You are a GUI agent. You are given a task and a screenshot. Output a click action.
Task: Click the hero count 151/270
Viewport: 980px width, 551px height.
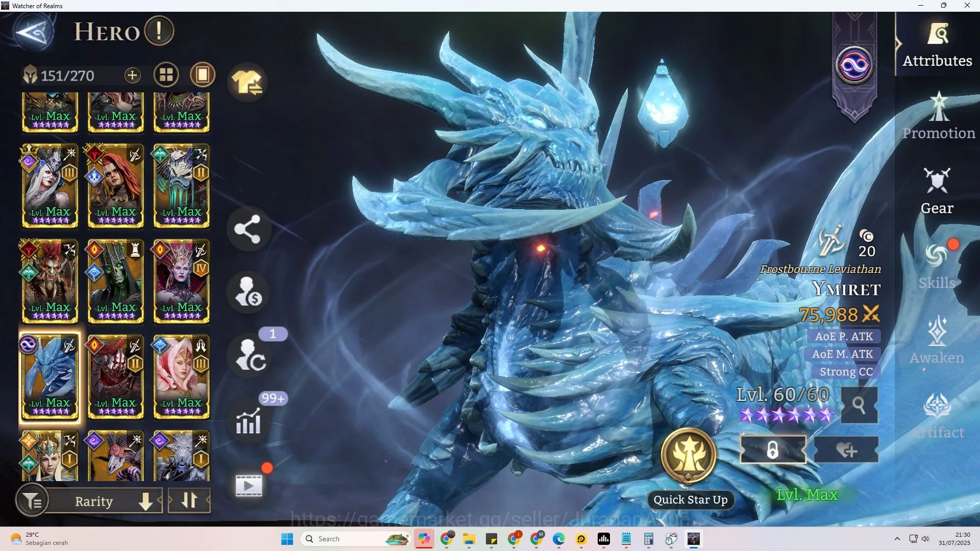click(x=67, y=76)
